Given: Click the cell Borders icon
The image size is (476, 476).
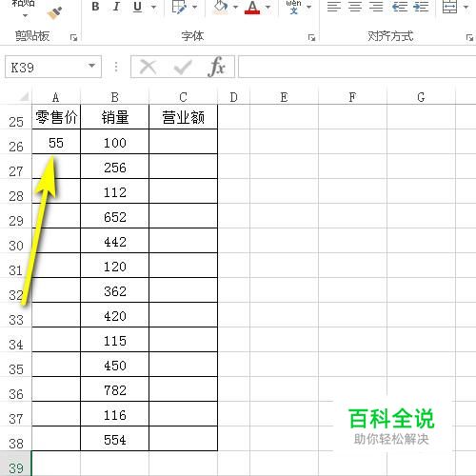Looking at the screenshot, I should (179, 7).
